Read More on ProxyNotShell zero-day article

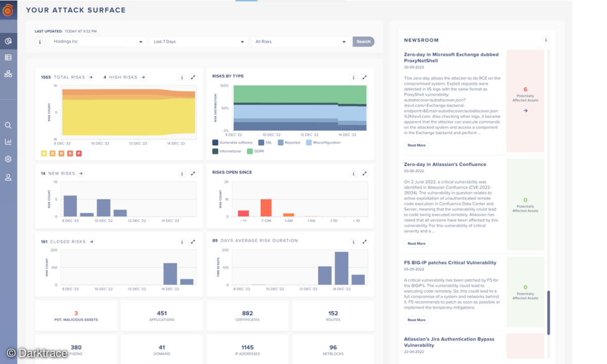[416, 145]
